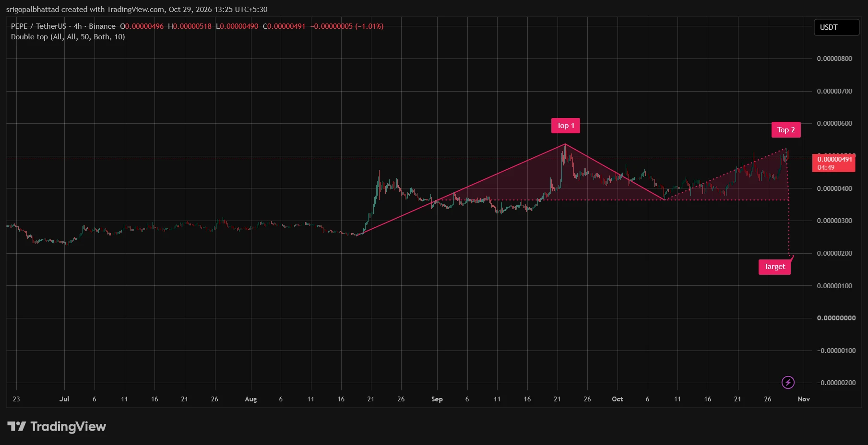Click the Nov label on time axis
The width and height of the screenshot is (868, 445).
(804, 399)
